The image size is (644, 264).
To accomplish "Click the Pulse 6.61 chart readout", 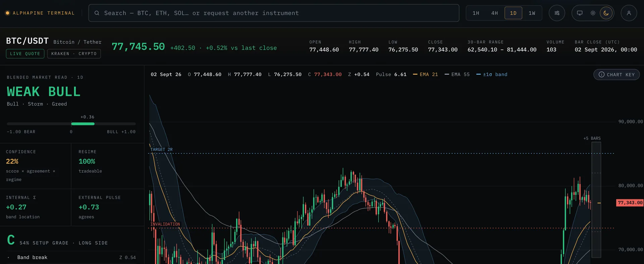I will (391, 74).
